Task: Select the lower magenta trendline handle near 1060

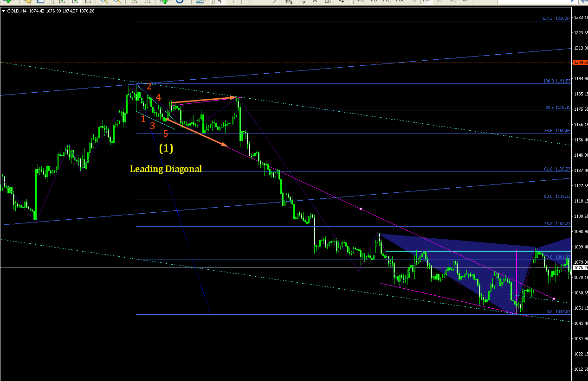Action: coord(554,298)
